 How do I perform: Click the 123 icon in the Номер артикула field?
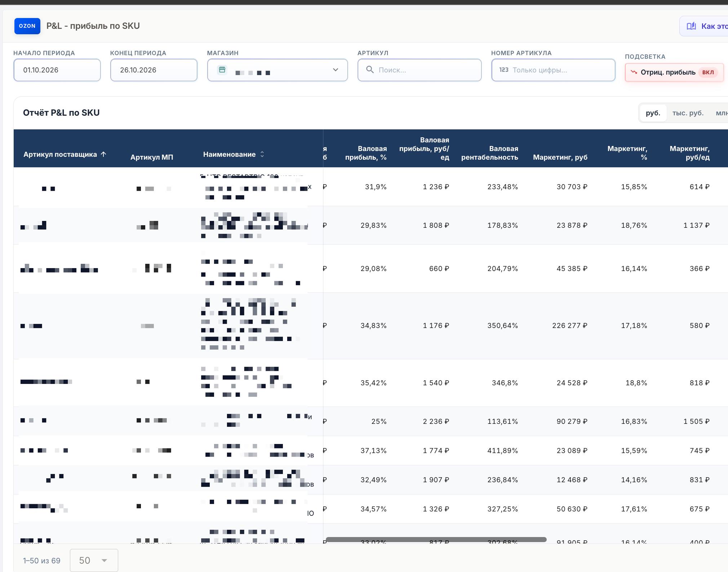(x=504, y=70)
